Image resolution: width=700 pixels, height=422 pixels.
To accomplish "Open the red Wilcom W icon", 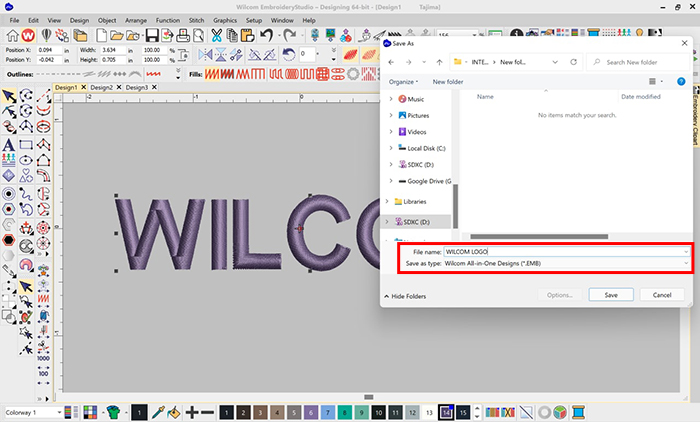I will point(28,35).
